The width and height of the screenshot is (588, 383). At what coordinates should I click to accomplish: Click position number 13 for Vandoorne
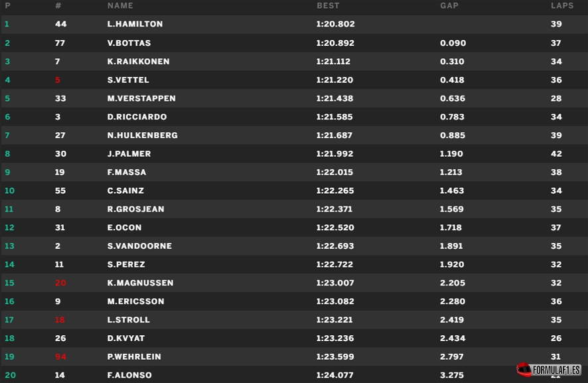pos(9,246)
